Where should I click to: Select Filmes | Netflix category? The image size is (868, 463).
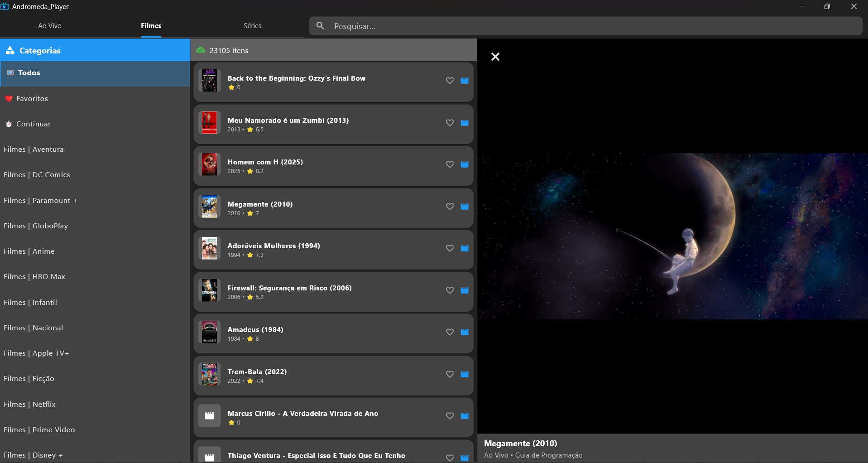30,405
